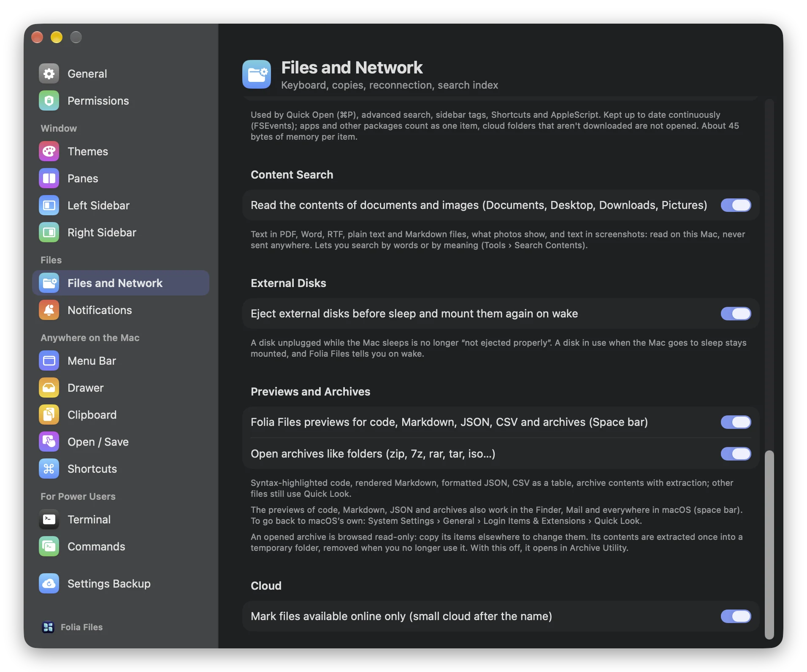Toggle reading contents of documents and images
807x672 pixels.
click(736, 205)
